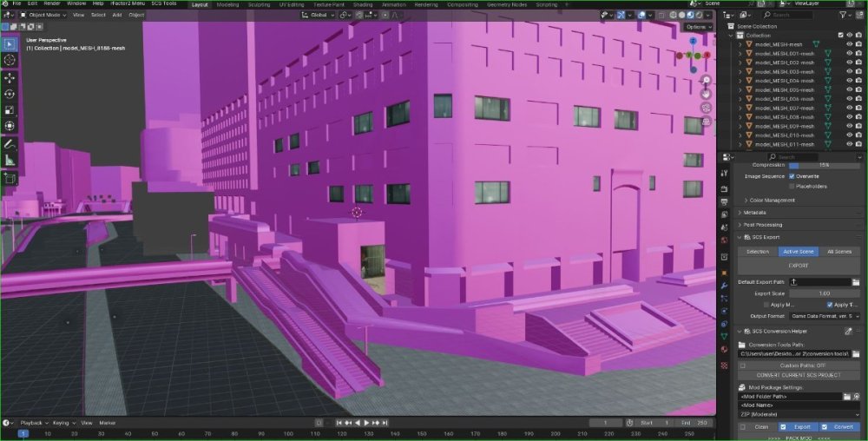Open the Output Format dropdown

coord(825,316)
